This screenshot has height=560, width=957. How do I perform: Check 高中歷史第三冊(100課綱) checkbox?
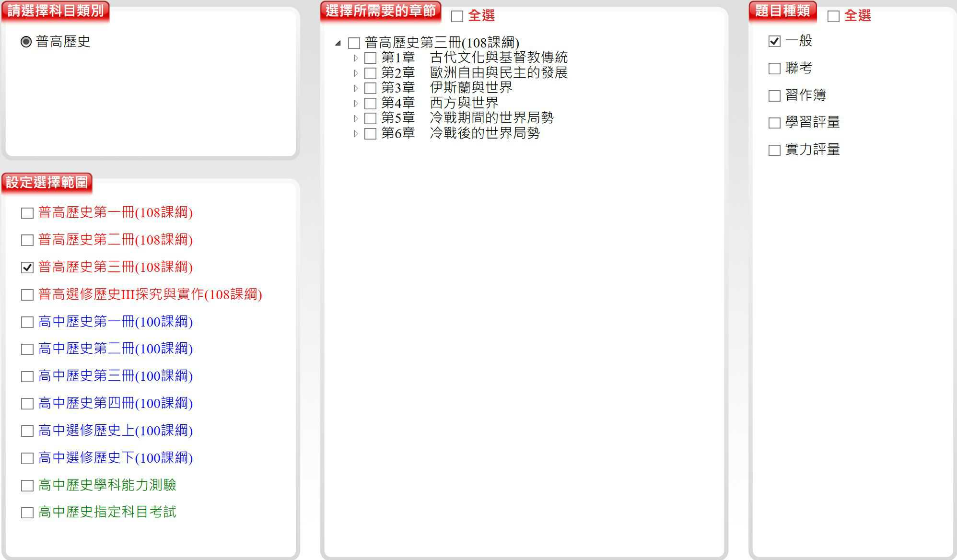coord(27,376)
